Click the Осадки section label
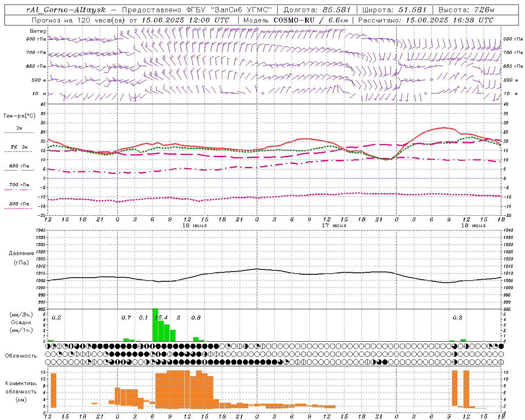 [21, 322]
